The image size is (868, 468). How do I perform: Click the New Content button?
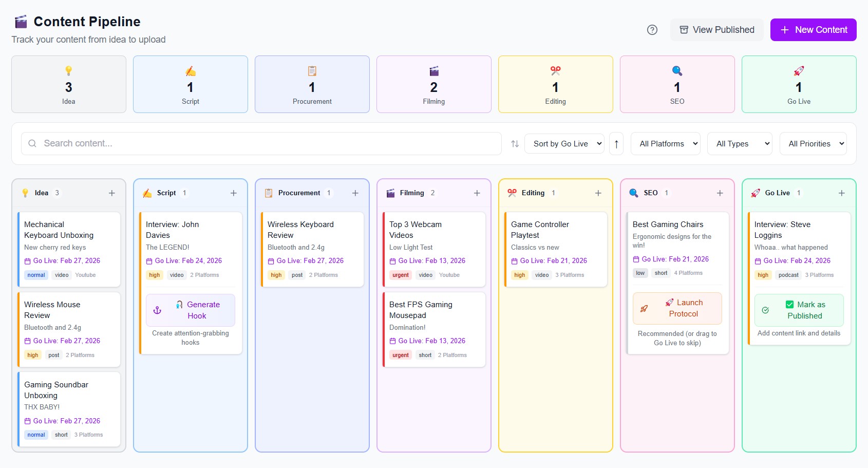[x=813, y=29]
